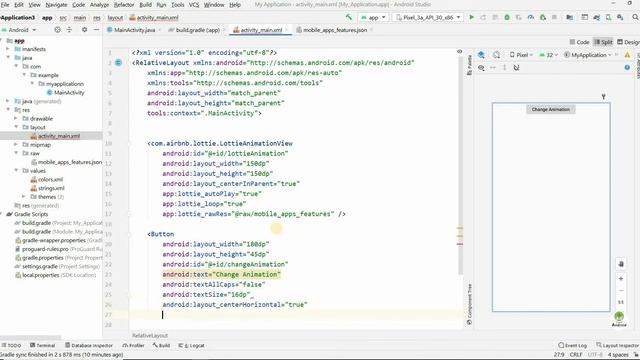Open the Pixel device dropdown in preview
The height and width of the screenshot is (360, 640).
click(521, 55)
